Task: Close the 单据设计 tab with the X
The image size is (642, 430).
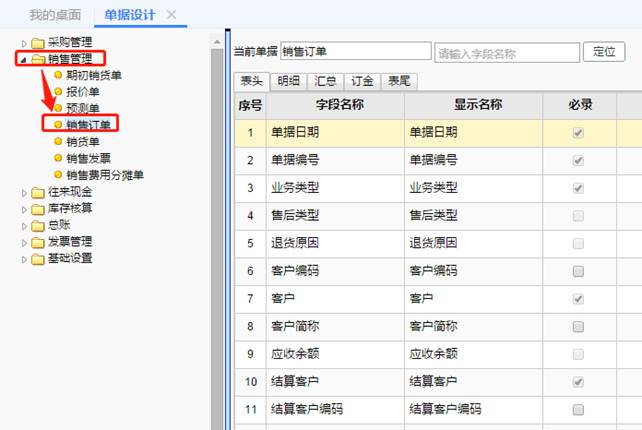Action: point(171,14)
